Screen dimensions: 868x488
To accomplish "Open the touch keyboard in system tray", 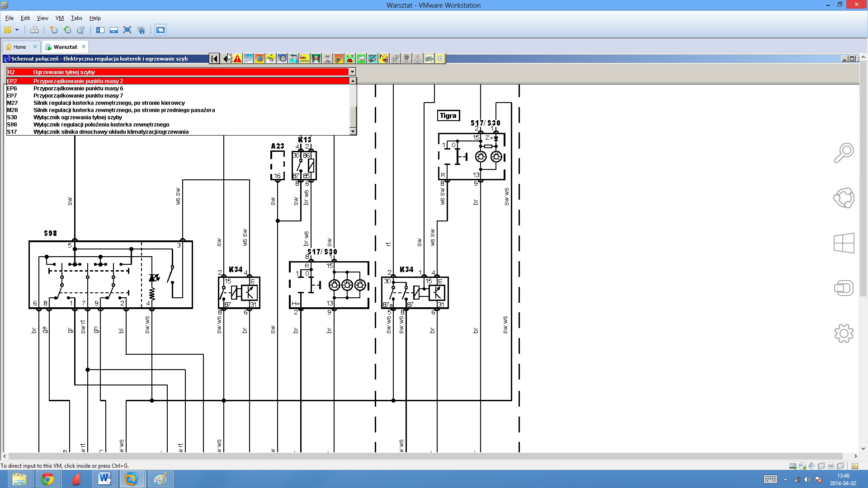I will coord(770,479).
